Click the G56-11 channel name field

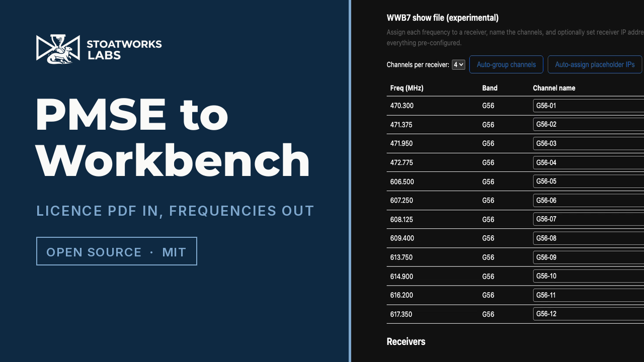click(589, 295)
